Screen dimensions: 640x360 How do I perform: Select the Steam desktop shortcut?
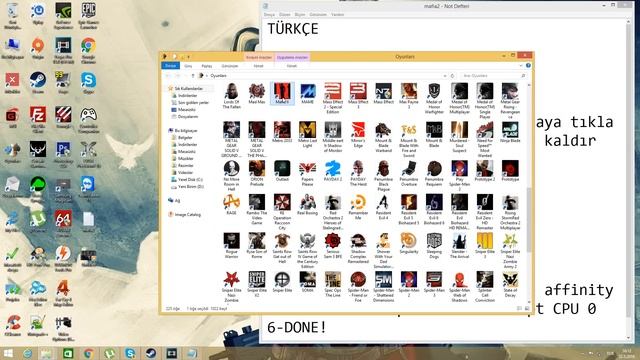click(38, 83)
